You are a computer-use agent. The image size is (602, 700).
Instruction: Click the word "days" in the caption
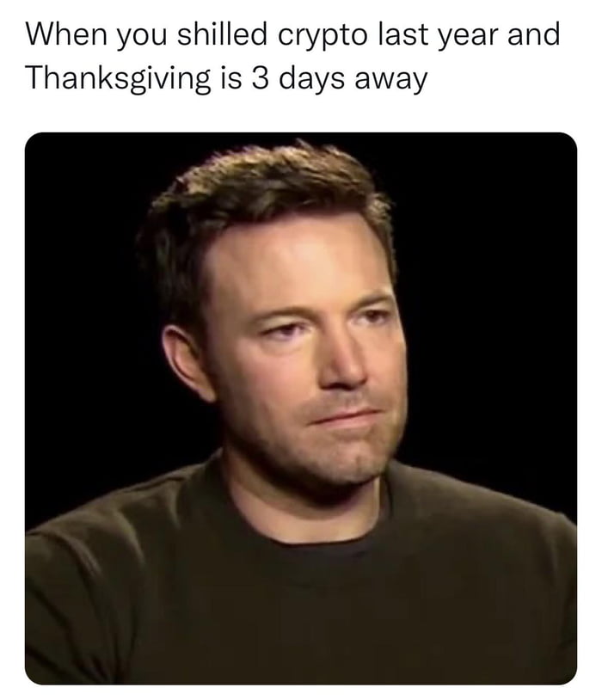coord(311,80)
